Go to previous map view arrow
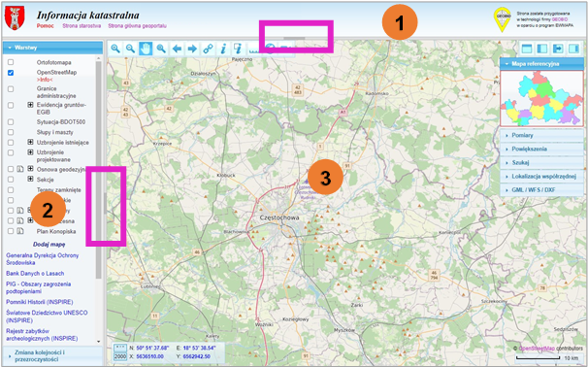The image size is (588, 367). tap(177, 49)
